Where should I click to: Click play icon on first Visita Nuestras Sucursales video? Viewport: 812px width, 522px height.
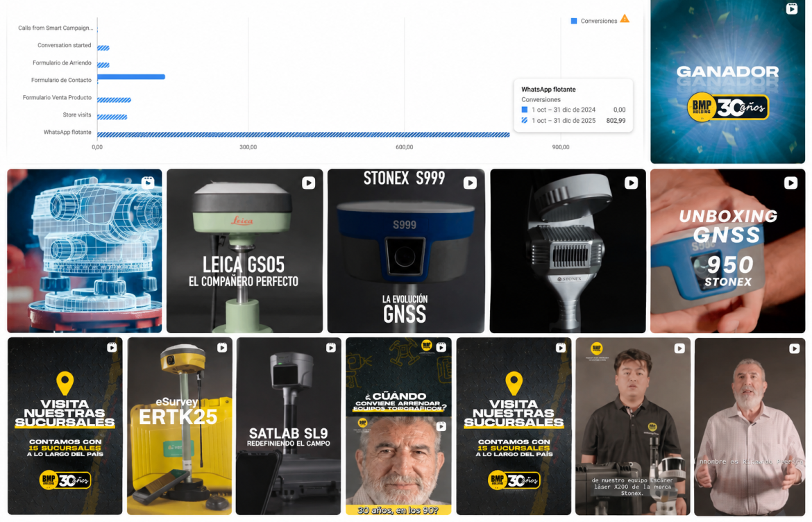pos(112,348)
